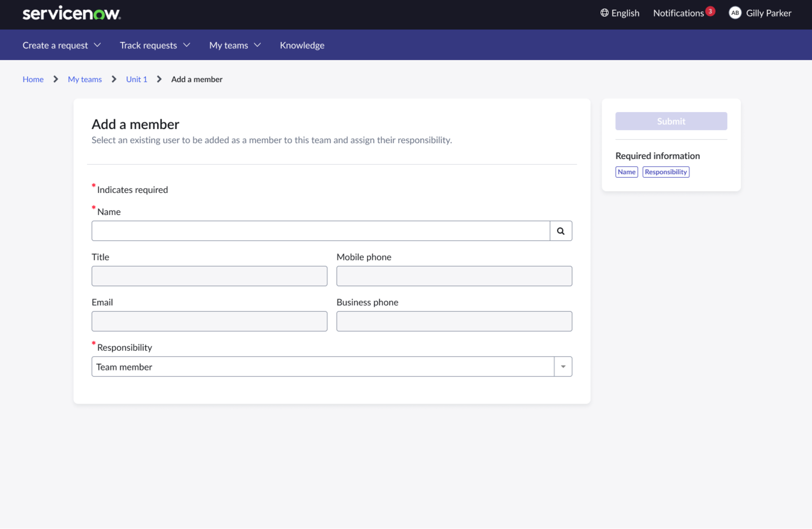Focus the Title input field
Viewport: 812px width, 529px height.
(x=210, y=276)
